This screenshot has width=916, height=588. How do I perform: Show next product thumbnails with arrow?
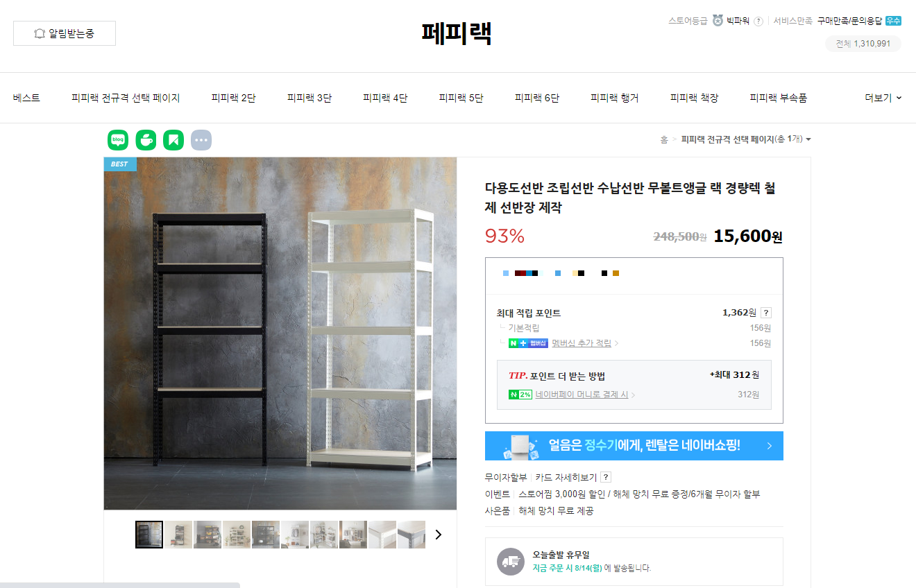point(438,535)
